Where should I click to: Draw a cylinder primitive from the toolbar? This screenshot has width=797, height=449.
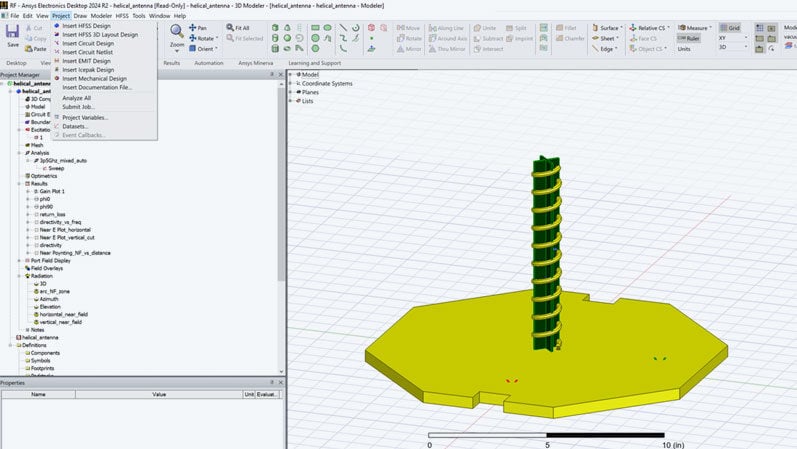(275, 38)
